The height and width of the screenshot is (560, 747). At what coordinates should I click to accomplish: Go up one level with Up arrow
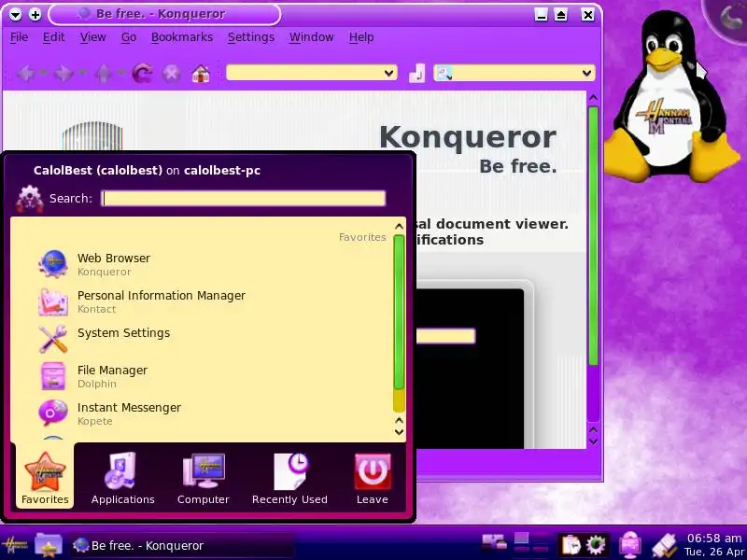104,74
